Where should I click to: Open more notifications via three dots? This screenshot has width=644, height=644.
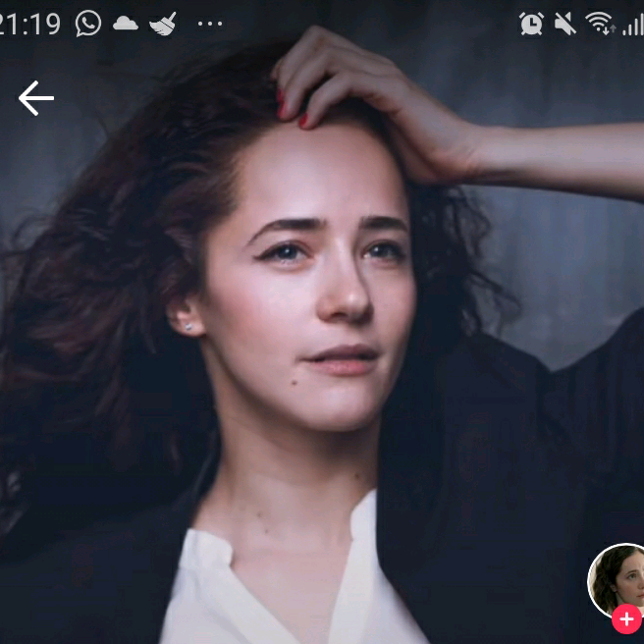[x=210, y=24]
